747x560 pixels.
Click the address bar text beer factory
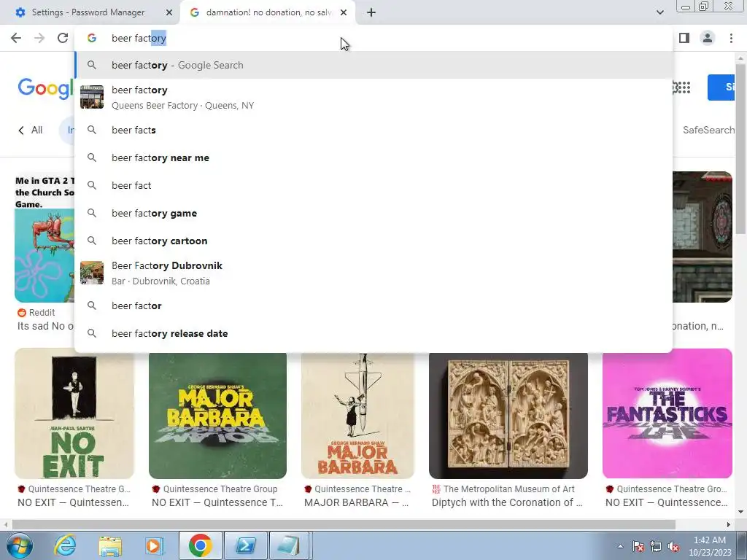point(139,38)
